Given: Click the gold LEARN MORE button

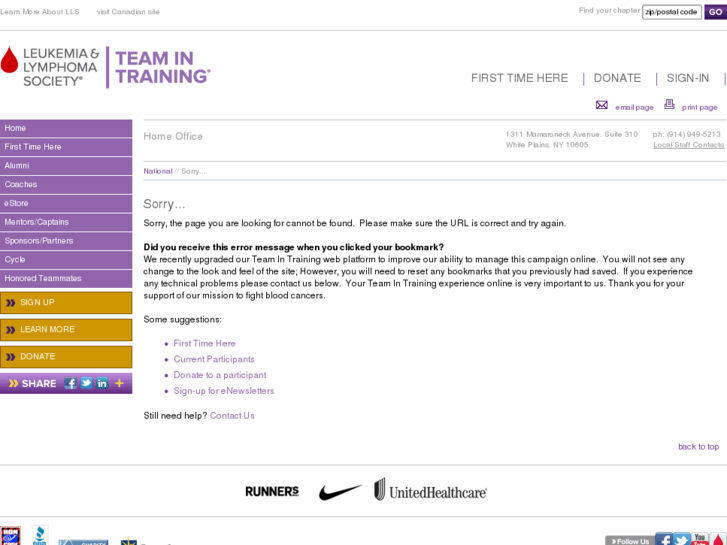Looking at the screenshot, I should click(x=66, y=330).
